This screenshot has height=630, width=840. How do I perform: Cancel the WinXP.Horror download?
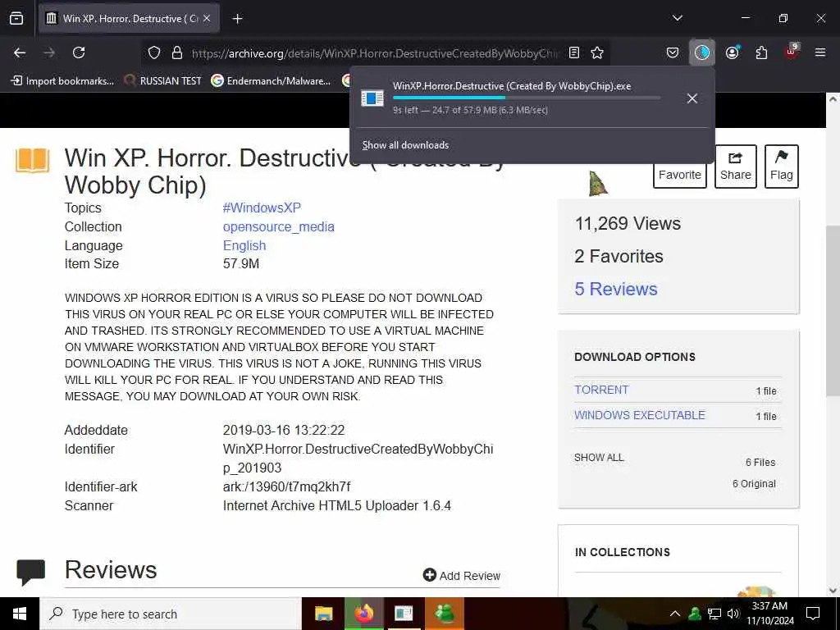pos(692,98)
